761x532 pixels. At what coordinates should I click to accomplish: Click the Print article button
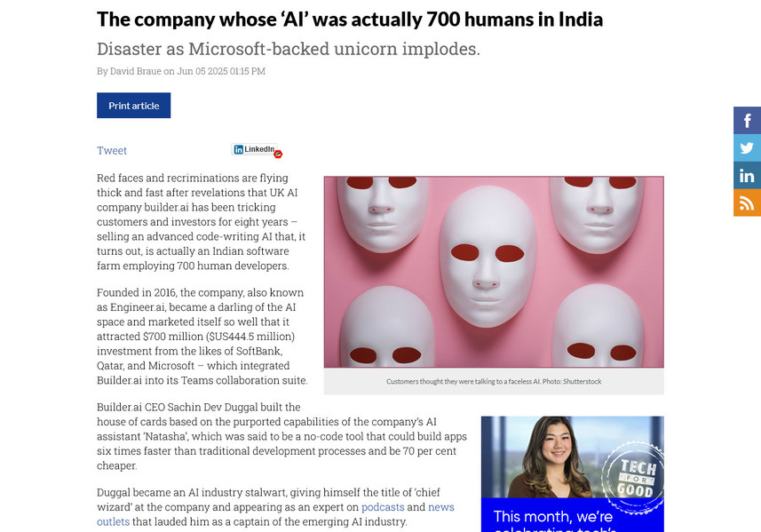click(133, 106)
